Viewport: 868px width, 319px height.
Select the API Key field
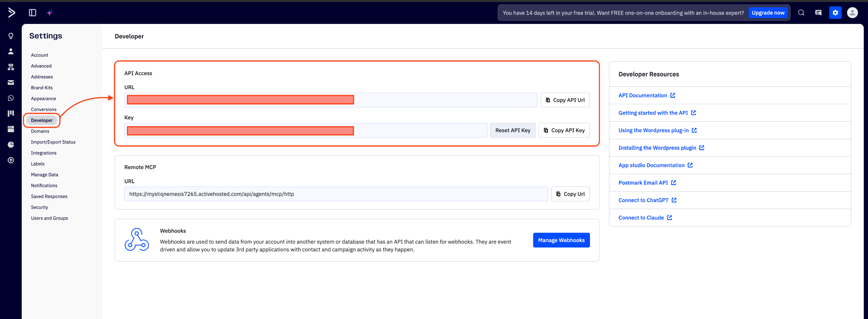(x=306, y=130)
